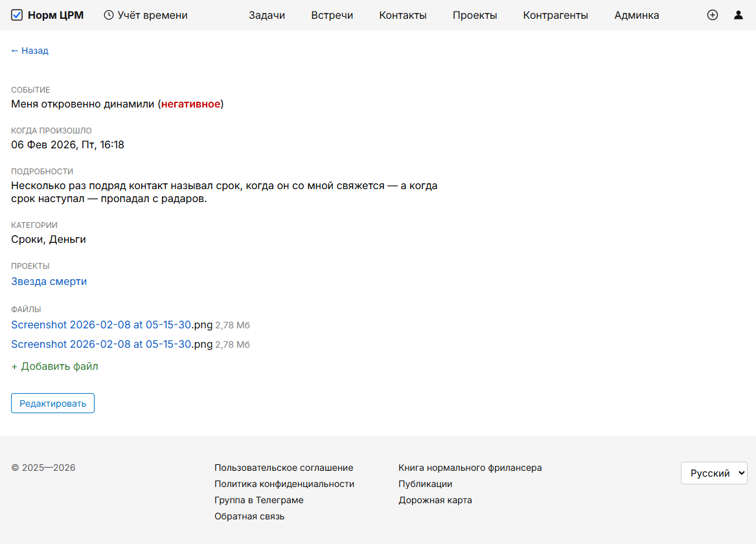Image resolution: width=756 pixels, height=544 pixels.
Task: Go to the Встречи section
Action: tap(332, 15)
